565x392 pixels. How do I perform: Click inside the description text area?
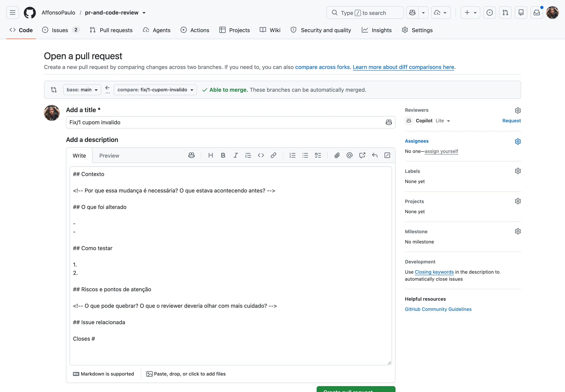pyautogui.click(x=230, y=266)
